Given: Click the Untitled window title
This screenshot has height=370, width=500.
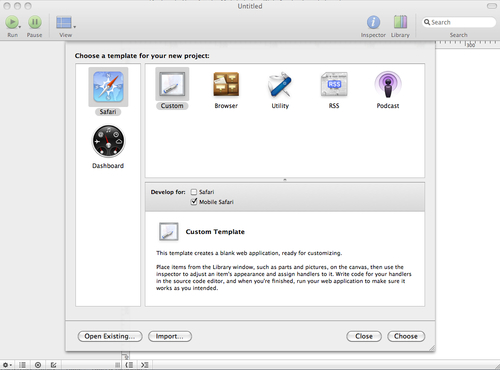Looking at the screenshot, I should tap(250, 6).
